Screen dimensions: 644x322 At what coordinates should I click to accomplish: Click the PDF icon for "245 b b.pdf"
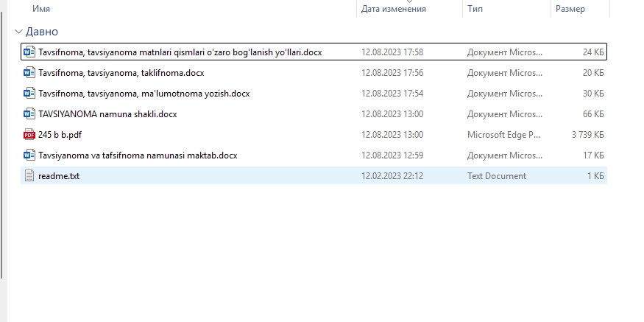tap(29, 135)
